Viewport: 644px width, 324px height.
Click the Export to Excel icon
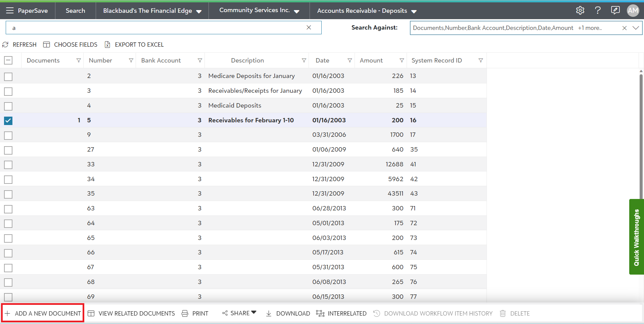coord(107,45)
